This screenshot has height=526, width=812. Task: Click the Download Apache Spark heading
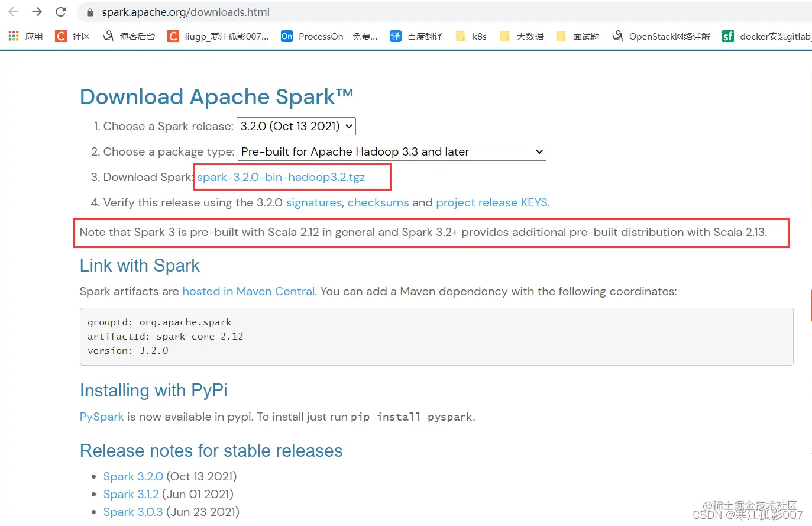click(216, 96)
